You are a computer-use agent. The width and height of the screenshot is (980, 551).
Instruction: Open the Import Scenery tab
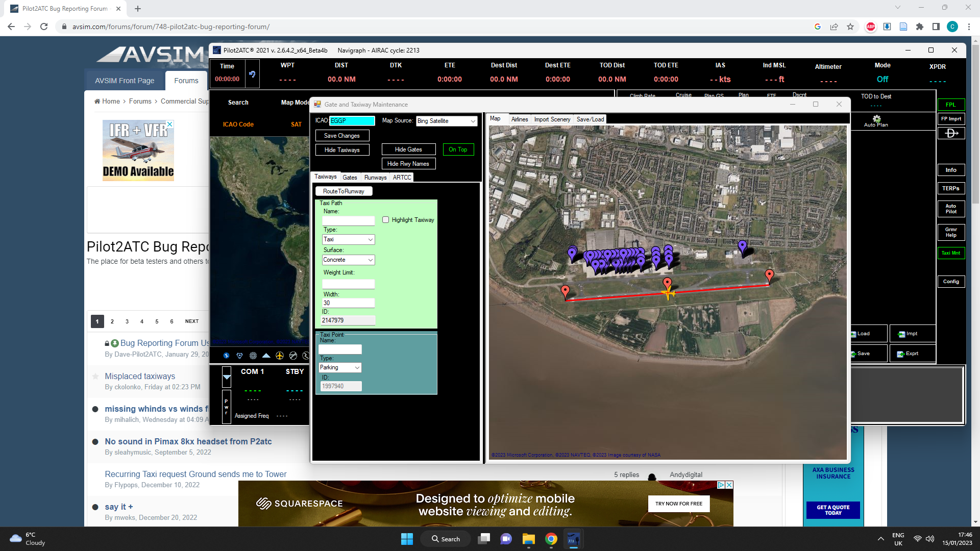(552, 119)
